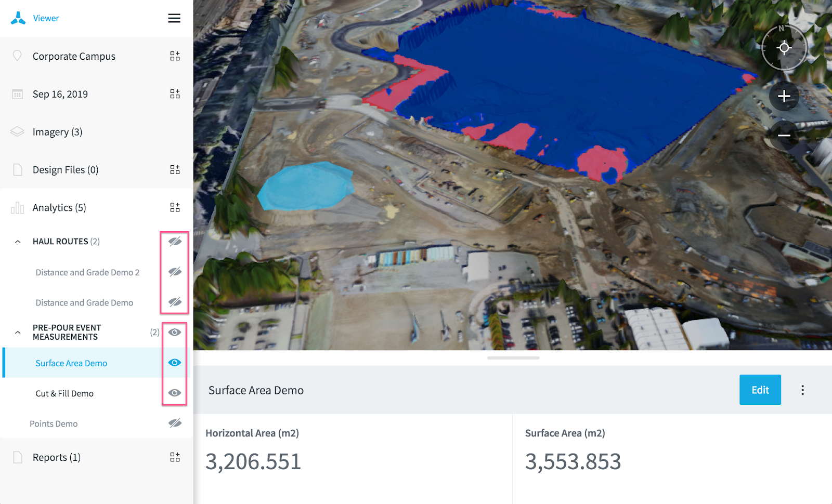Hide the Surface Area Demo measurement
832x504 pixels.
175,363
